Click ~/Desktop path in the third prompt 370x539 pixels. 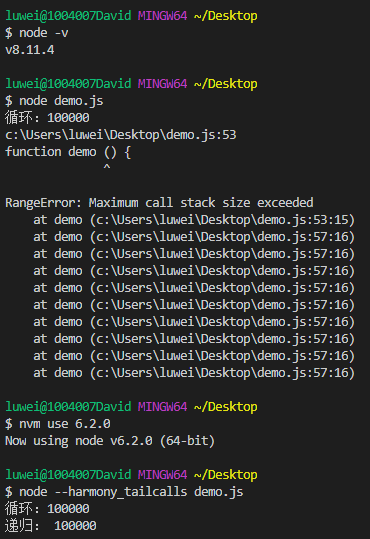226,407
